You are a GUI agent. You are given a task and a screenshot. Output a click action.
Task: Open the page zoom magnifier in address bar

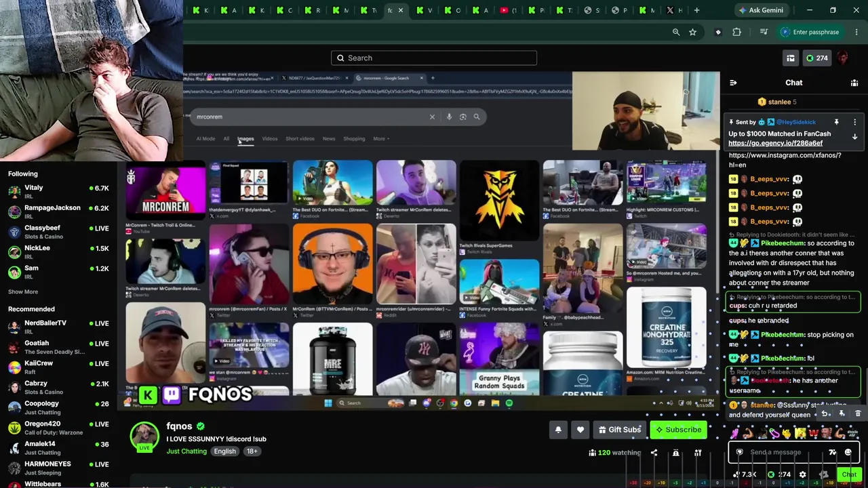coord(676,32)
